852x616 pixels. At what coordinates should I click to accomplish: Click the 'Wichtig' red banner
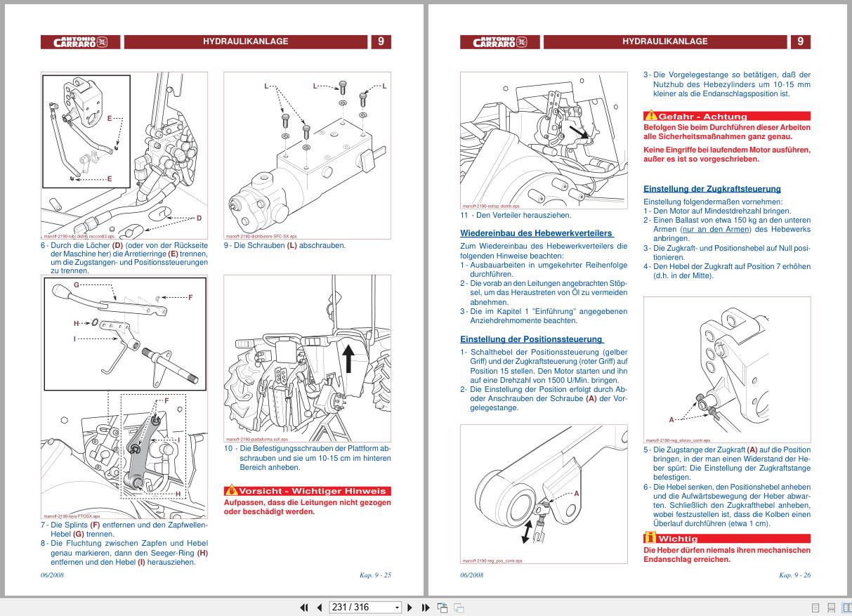click(x=727, y=538)
